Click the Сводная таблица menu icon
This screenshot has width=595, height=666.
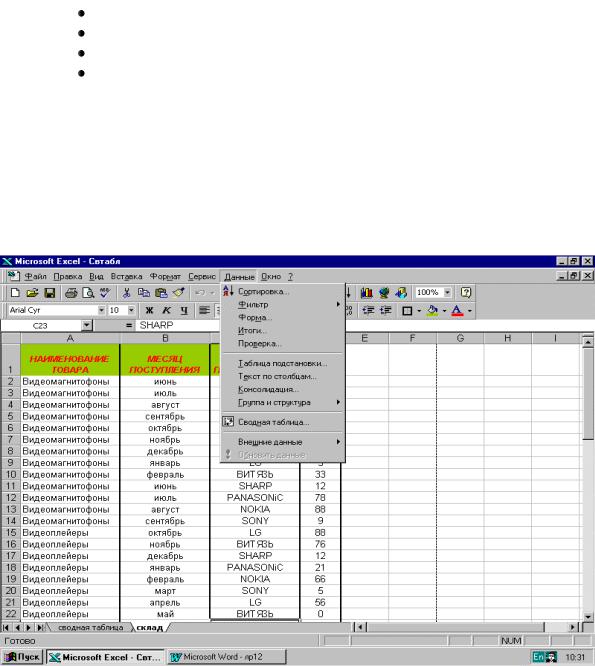tap(228, 422)
